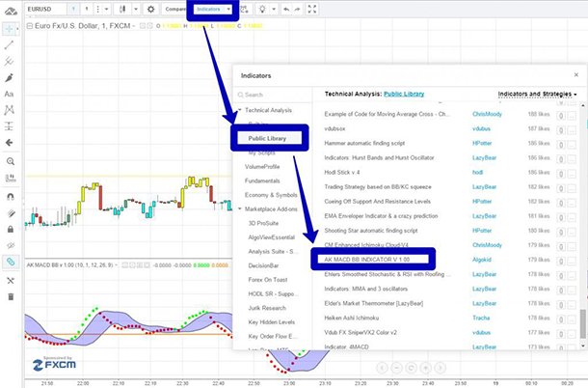The image size is (588, 388).
Task: Open the interval dropdown arrow
Action: click(x=106, y=9)
